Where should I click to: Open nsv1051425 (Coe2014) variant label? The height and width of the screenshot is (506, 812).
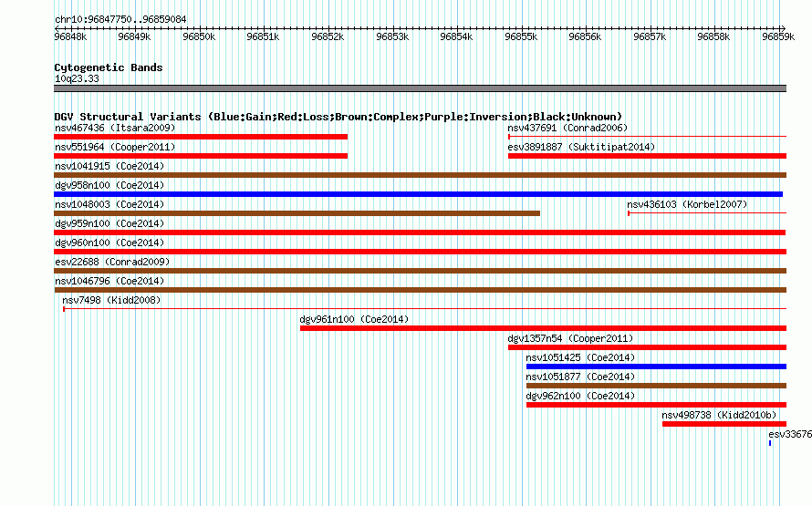[x=580, y=357]
